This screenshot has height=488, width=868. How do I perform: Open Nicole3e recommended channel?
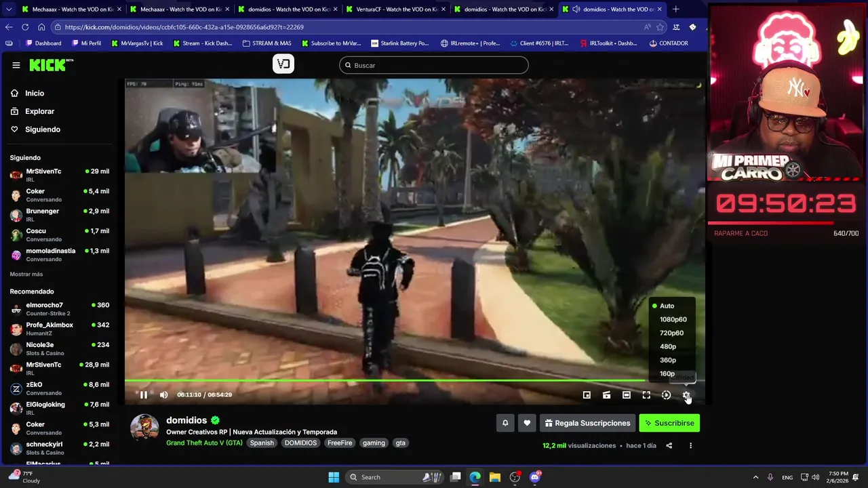60,348
